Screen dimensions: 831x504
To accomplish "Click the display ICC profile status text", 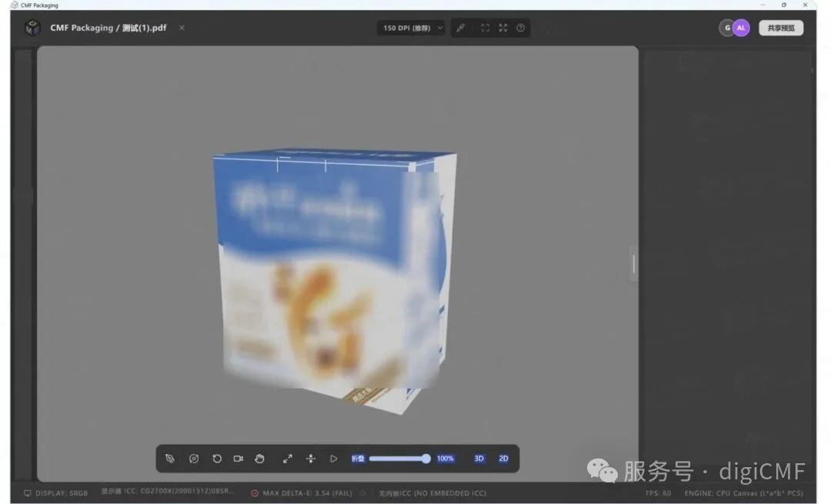I will [168, 491].
